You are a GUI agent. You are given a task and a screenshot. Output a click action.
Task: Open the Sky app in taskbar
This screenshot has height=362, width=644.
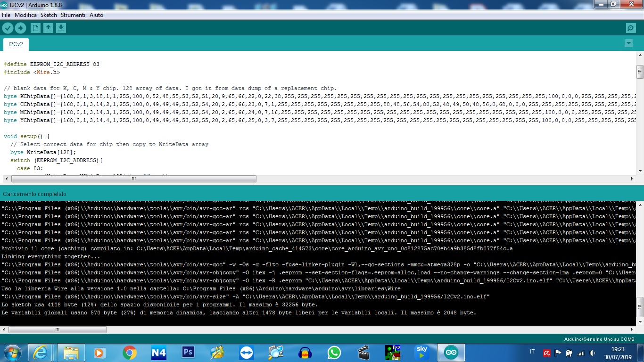coord(421,353)
